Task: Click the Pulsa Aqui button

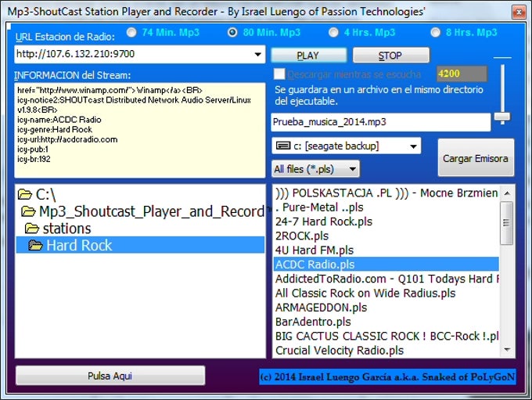Action: [110, 376]
